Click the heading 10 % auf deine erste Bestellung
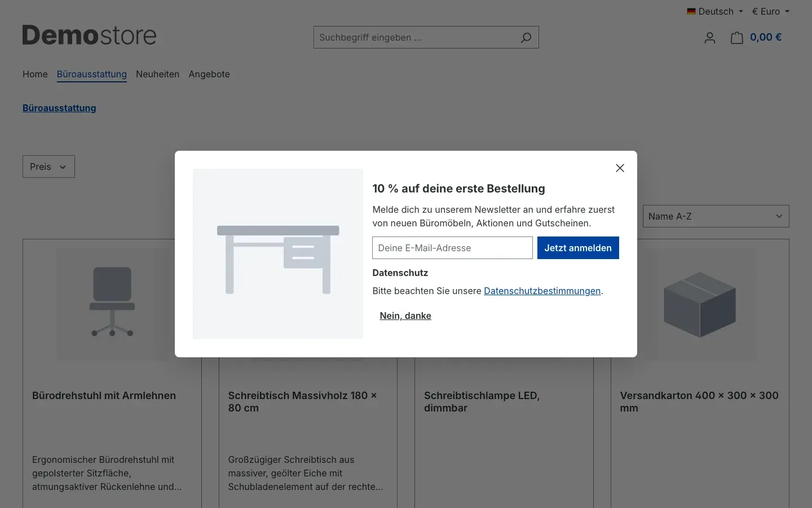 click(x=458, y=189)
